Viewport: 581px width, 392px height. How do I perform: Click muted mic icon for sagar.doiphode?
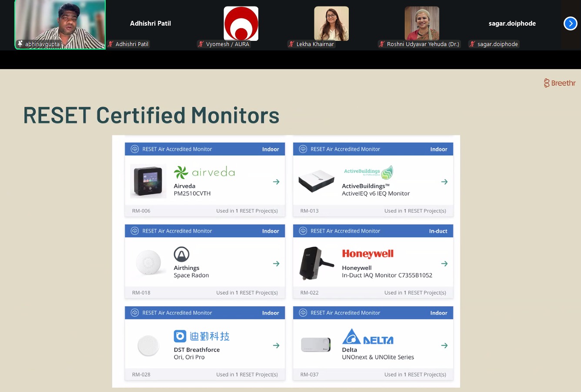(x=472, y=44)
